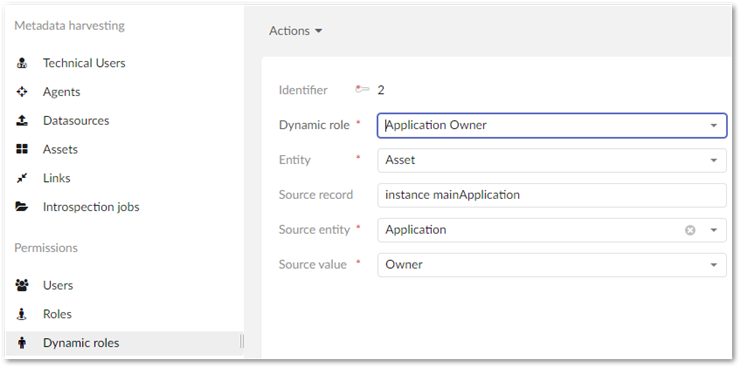Screen dimensions: 740x367
Task: Click the Roles person icon
Action: (22, 314)
